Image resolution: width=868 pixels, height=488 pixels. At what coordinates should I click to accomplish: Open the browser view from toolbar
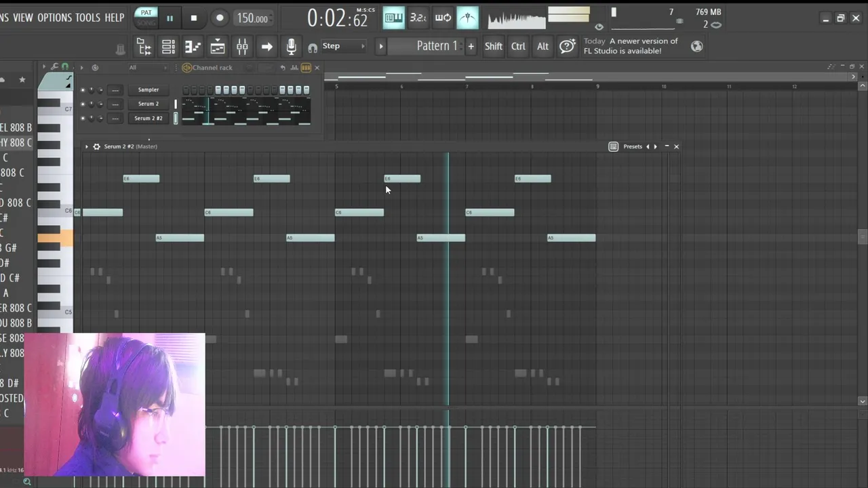pyautogui.click(x=144, y=46)
